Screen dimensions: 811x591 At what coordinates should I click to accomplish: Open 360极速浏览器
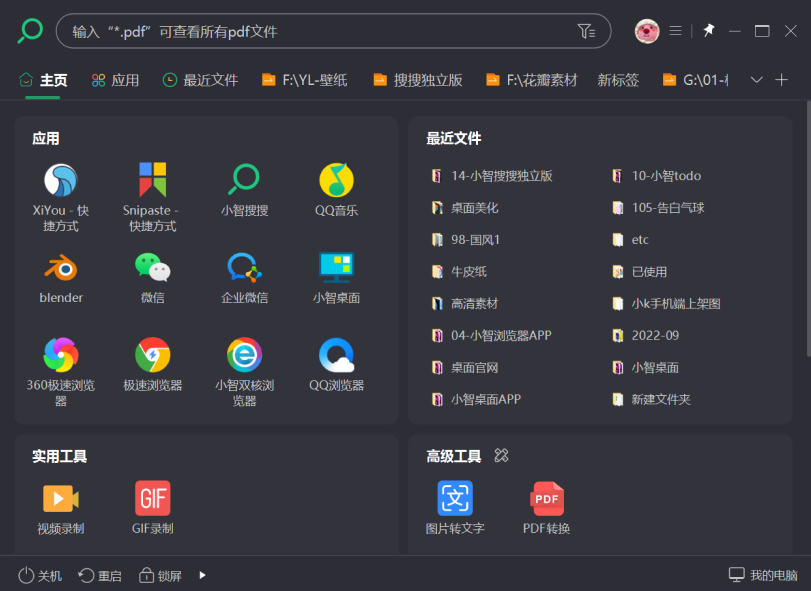61,371
